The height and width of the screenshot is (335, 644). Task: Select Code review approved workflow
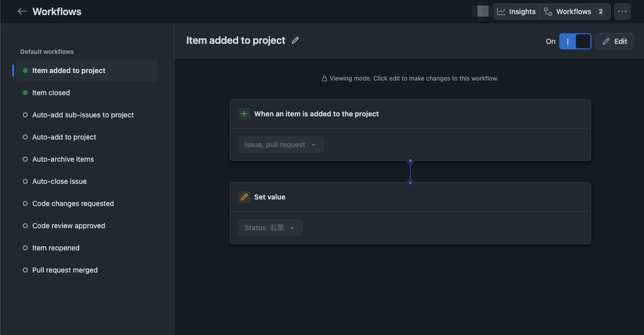69,226
